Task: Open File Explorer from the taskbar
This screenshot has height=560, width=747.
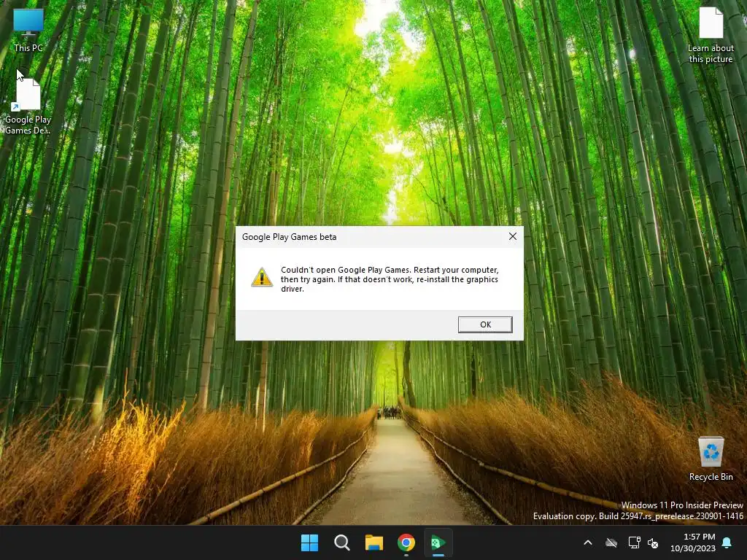Action: coord(374,542)
